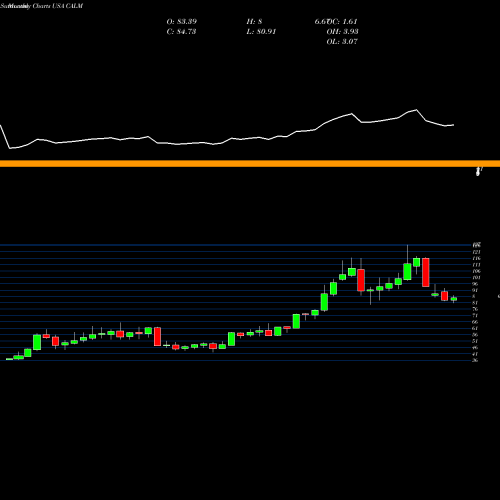Screen dimensions: 500x500
Task: Click the 96 price axis label
Action: (475, 284)
